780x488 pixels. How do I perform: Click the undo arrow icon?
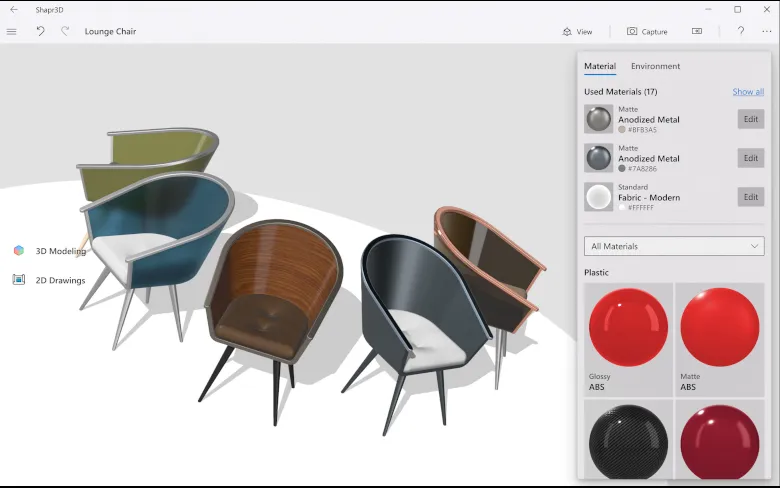(x=40, y=31)
